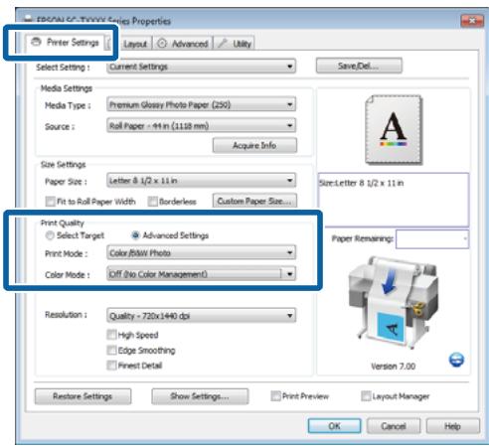Close the Properties dialog window
The image size is (489, 448).
point(472,21)
